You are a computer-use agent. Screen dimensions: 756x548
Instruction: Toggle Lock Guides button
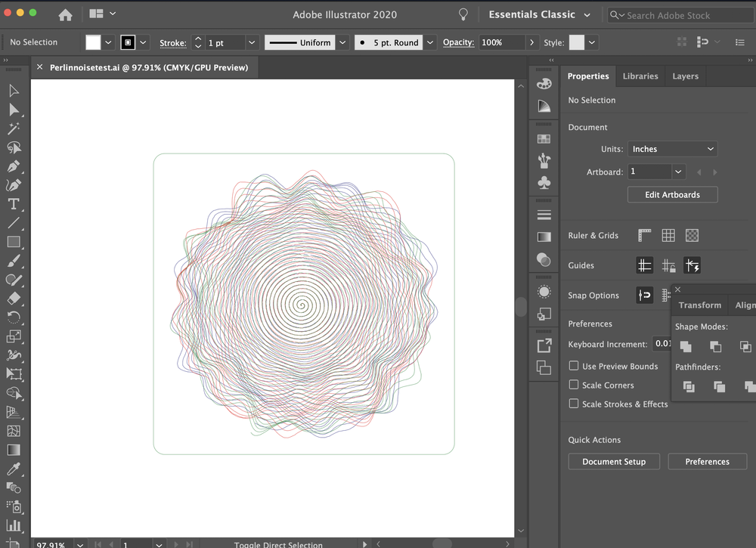(668, 265)
